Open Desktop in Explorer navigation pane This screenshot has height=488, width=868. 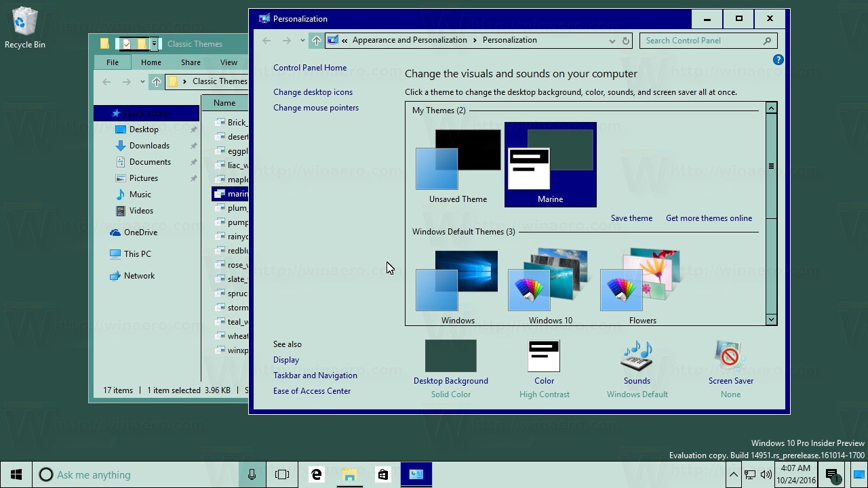[144, 129]
